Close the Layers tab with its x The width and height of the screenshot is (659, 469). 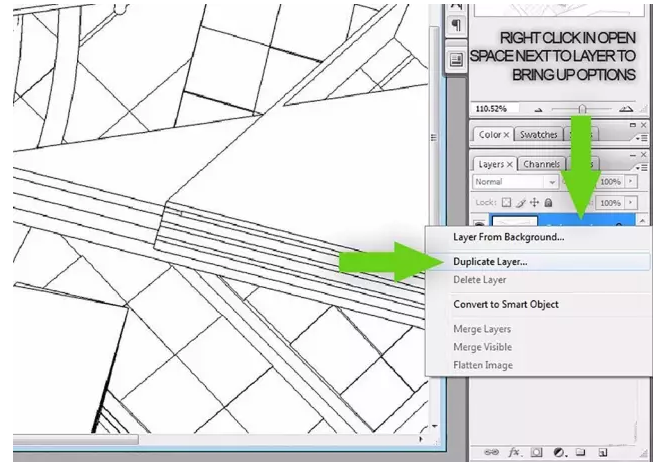pos(509,164)
